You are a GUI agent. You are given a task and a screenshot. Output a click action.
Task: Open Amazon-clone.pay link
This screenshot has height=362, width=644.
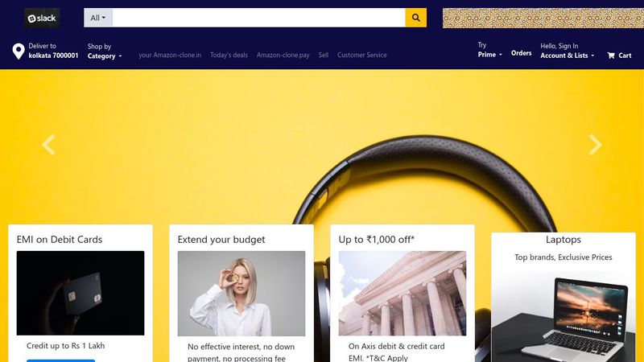[x=283, y=55]
